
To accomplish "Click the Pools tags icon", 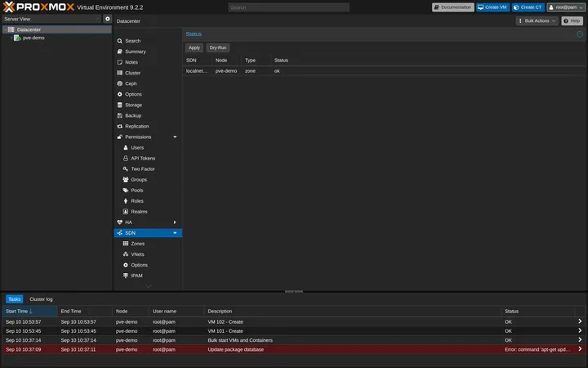I will tap(126, 191).
